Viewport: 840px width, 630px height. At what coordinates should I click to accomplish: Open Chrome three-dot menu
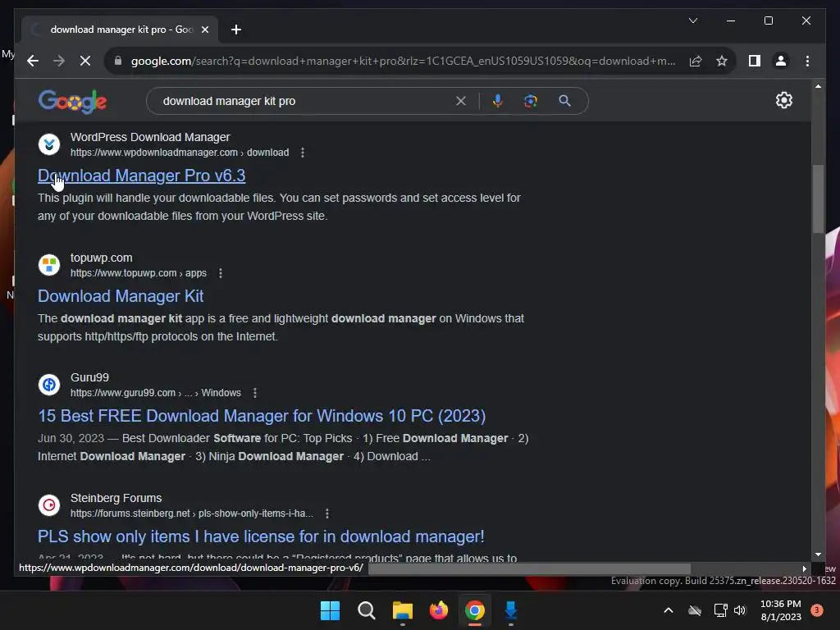point(807,61)
